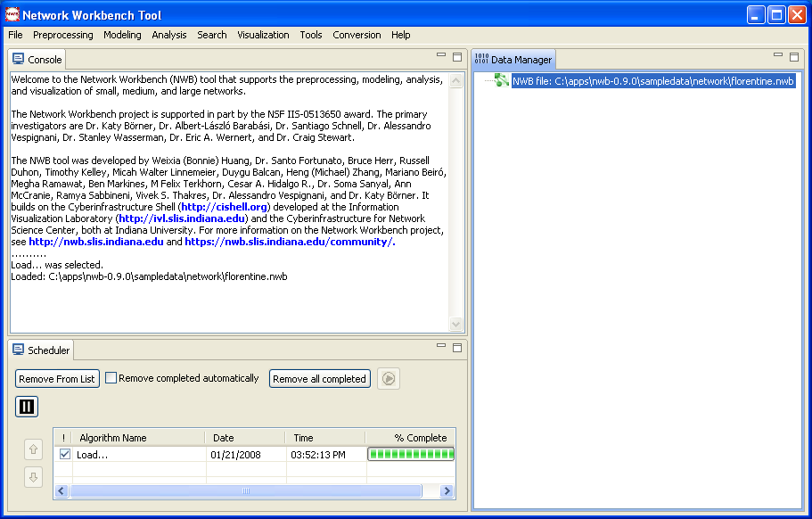
Task: Click the ! column header
Action: pos(63,438)
